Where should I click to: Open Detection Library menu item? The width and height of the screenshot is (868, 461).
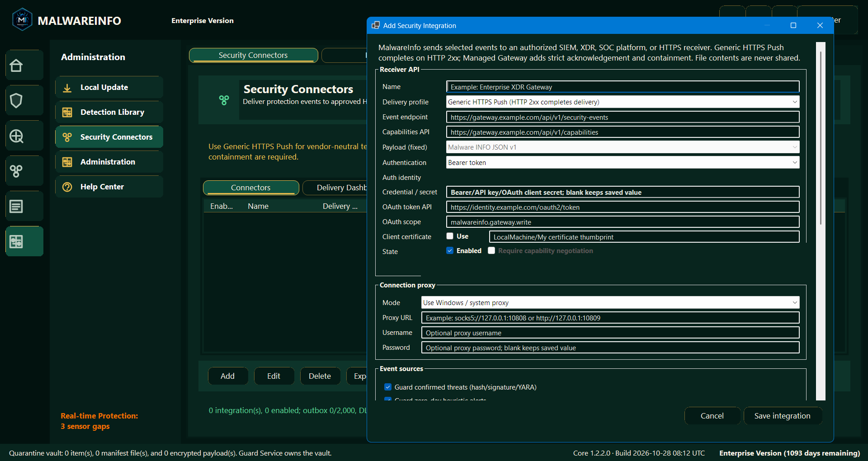click(109, 113)
